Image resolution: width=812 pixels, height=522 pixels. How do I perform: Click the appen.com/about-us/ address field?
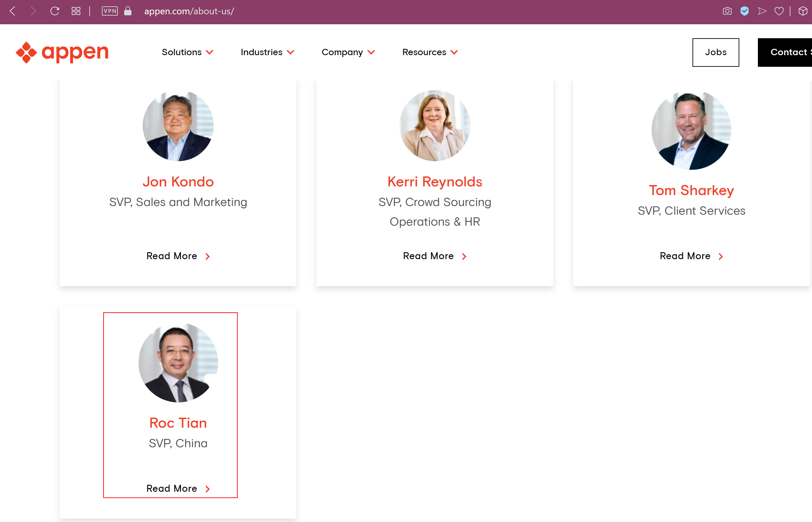(189, 11)
